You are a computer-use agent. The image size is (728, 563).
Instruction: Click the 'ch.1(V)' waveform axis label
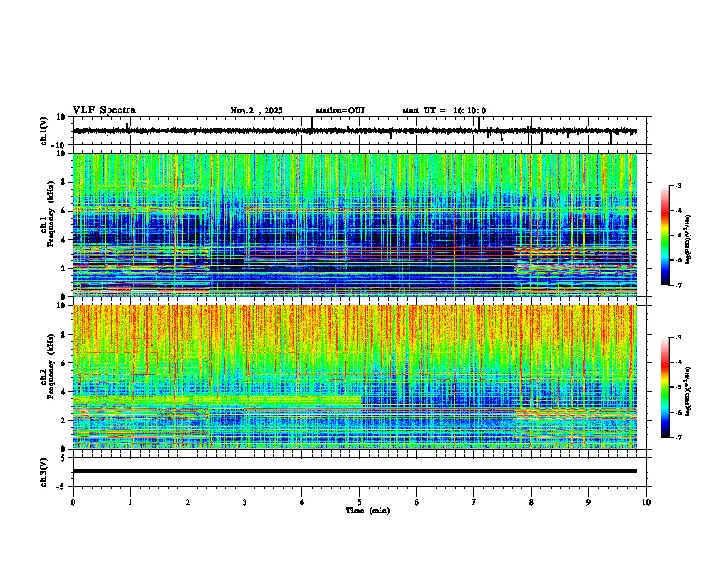click(x=44, y=131)
